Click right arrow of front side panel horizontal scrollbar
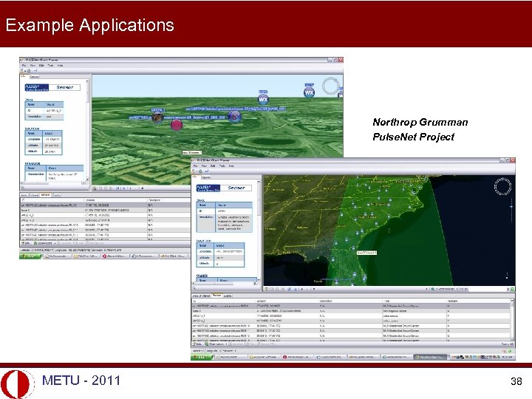The image size is (532, 399). pos(255,283)
